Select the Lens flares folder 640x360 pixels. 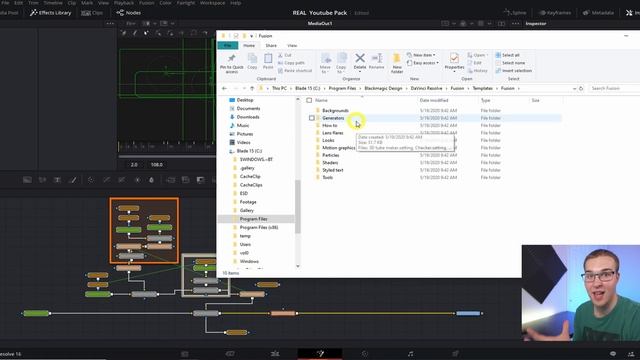click(x=333, y=133)
